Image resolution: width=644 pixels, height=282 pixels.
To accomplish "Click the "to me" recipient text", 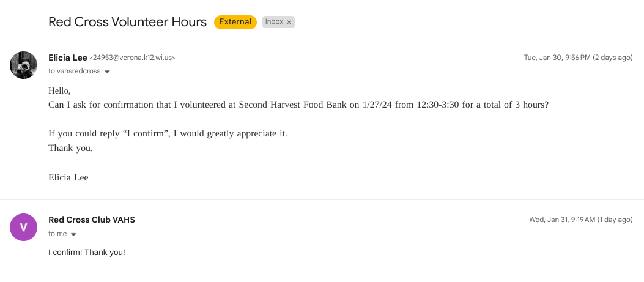I will [x=57, y=234].
